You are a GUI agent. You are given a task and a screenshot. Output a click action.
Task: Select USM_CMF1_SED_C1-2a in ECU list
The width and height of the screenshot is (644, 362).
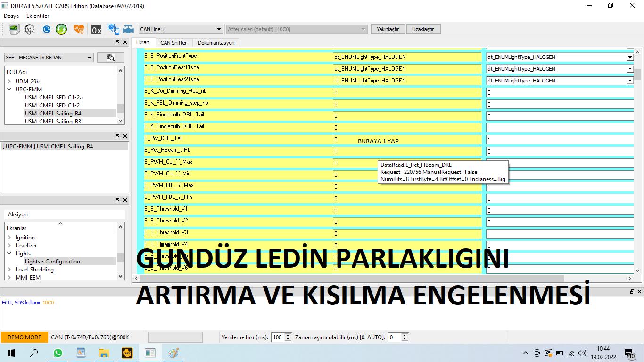click(x=53, y=98)
